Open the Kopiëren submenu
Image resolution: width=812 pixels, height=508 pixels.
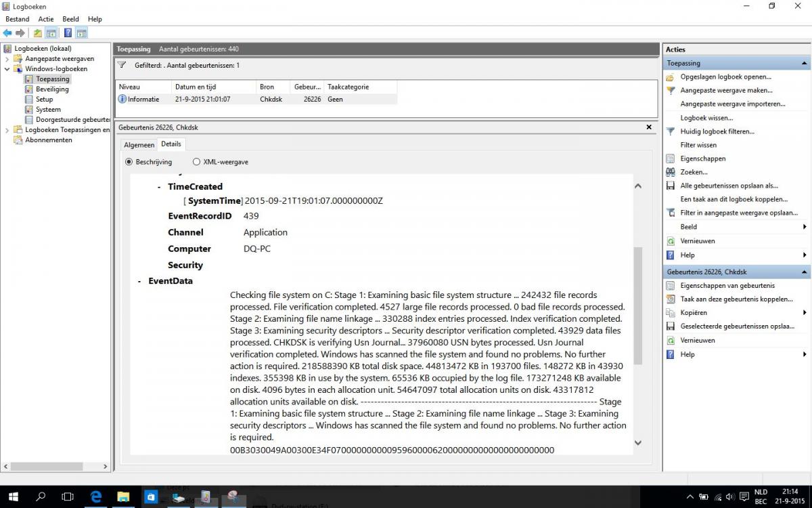coord(694,312)
